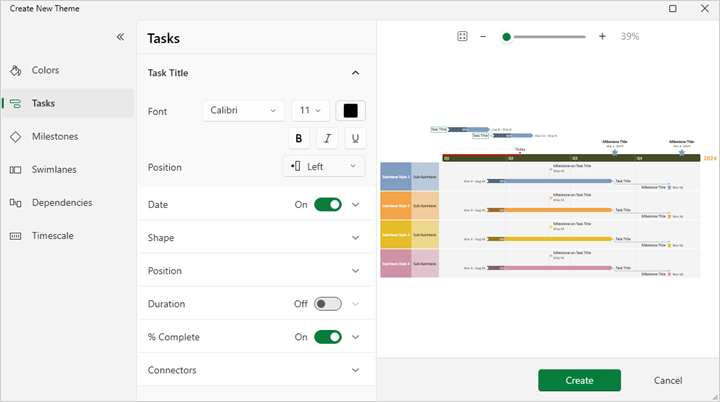Click the Bold formatting button
This screenshot has width=720, height=402.
coord(299,139)
